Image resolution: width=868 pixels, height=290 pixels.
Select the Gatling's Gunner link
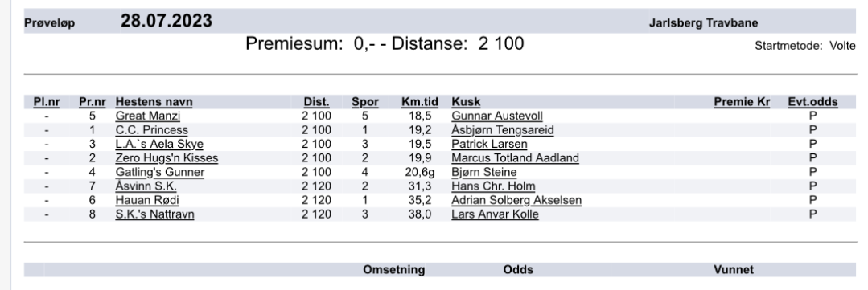(160, 173)
